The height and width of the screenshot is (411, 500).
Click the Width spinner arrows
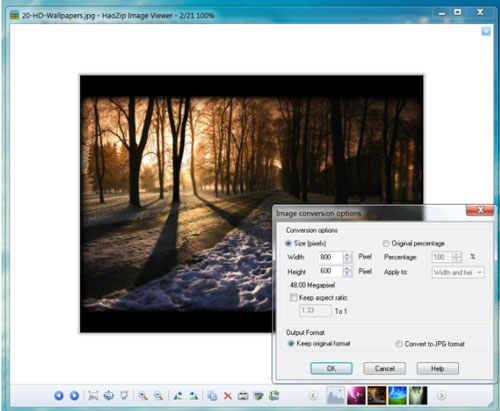point(347,257)
